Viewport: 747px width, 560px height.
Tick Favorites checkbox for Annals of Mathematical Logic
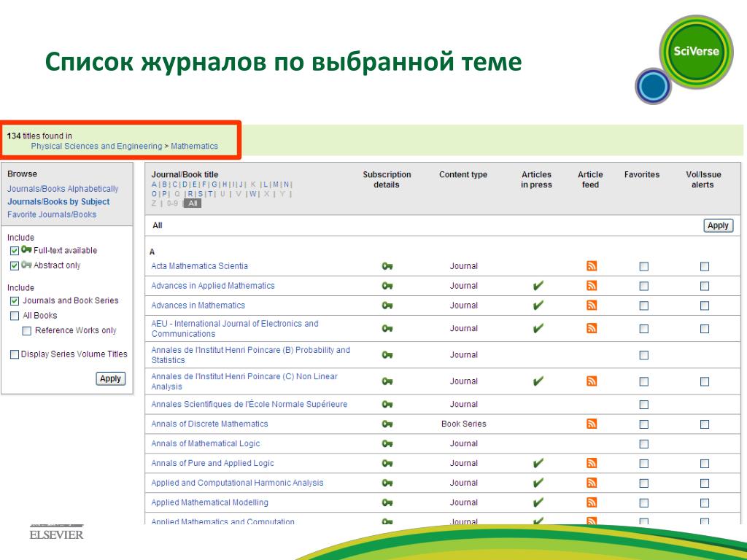pyautogui.click(x=643, y=444)
